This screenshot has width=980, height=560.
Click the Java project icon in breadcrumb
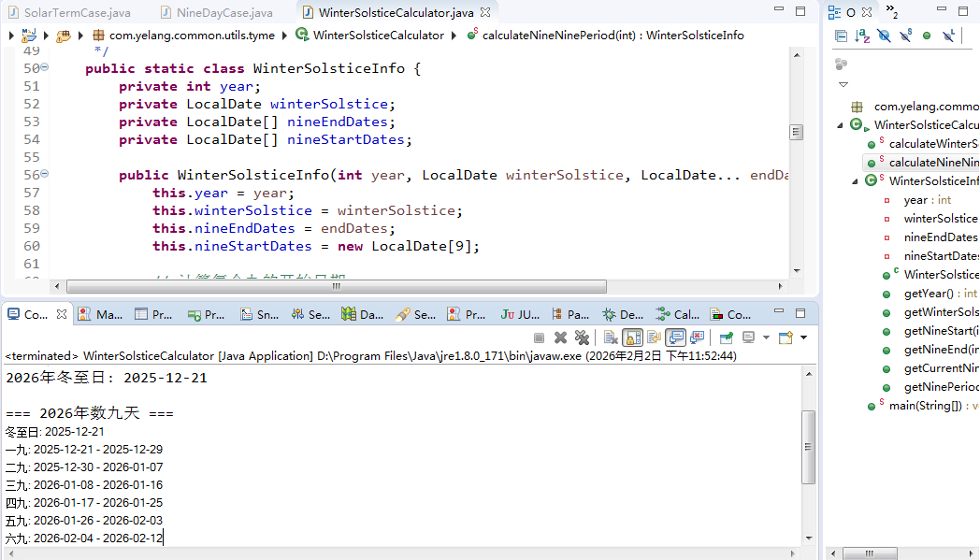point(29,36)
